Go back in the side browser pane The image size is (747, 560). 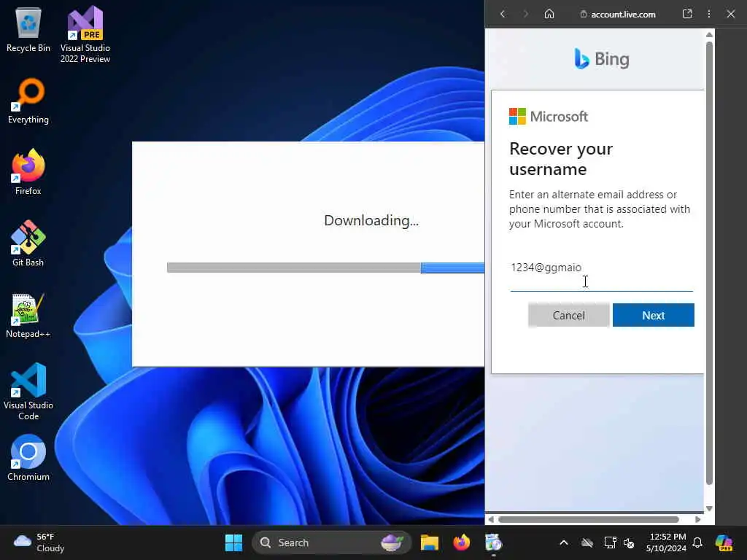(x=503, y=15)
